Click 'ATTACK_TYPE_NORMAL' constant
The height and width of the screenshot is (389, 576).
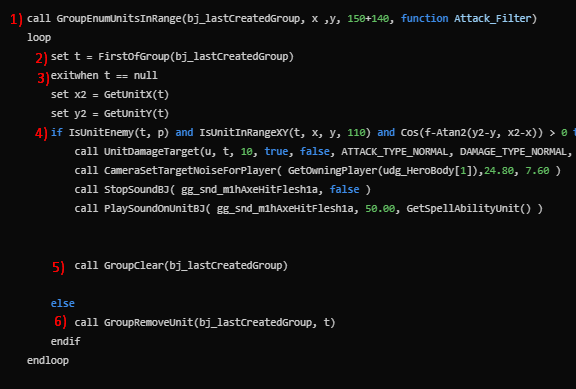(x=395, y=152)
